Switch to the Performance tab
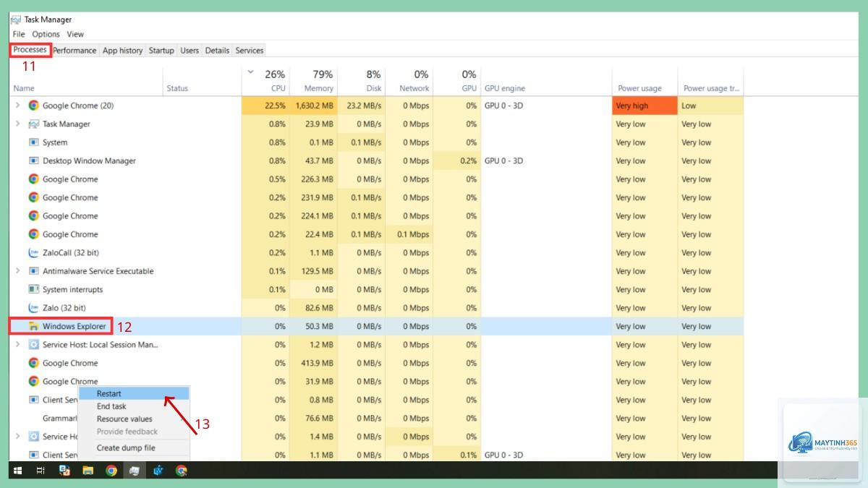The image size is (868, 488). (x=75, y=51)
